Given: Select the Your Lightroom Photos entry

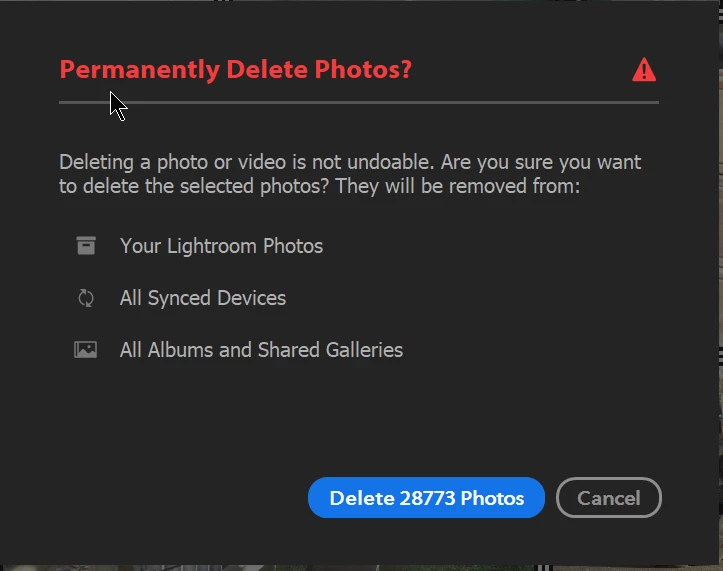Looking at the screenshot, I should pos(221,246).
